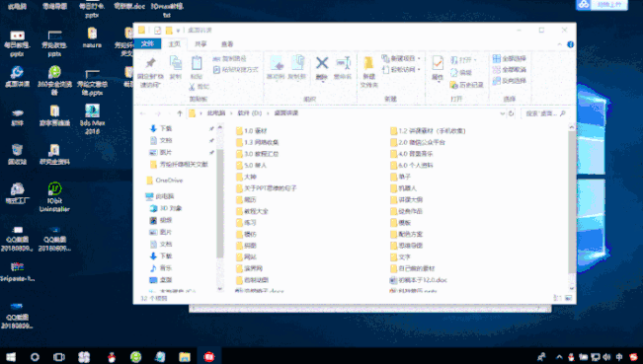Click the Paste (粘贴) ribbon icon
643x364 pixels.
[x=197, y=64]
